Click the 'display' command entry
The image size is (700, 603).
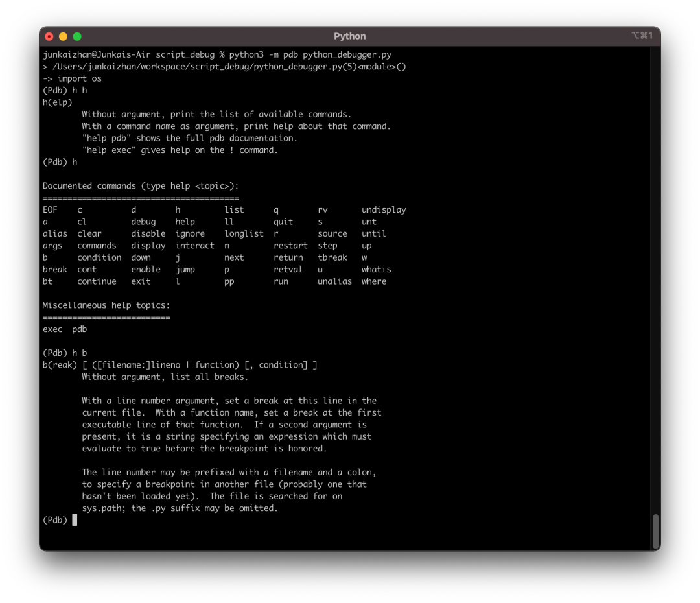coord(148,246)
